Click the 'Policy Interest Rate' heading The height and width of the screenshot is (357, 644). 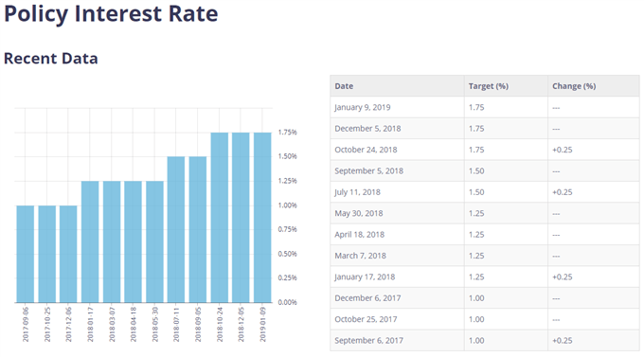pyautogui.click(x=111, y=14)
